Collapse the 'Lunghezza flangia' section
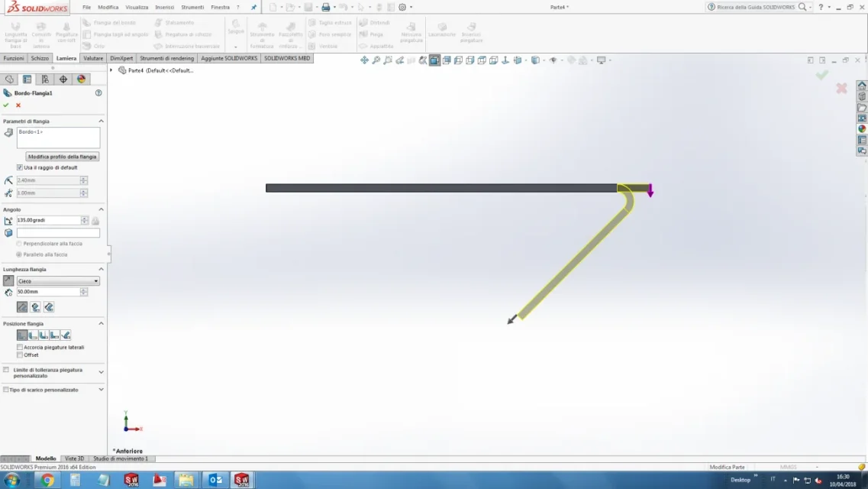Screen dimensions: 868x489 click(102, 269)
